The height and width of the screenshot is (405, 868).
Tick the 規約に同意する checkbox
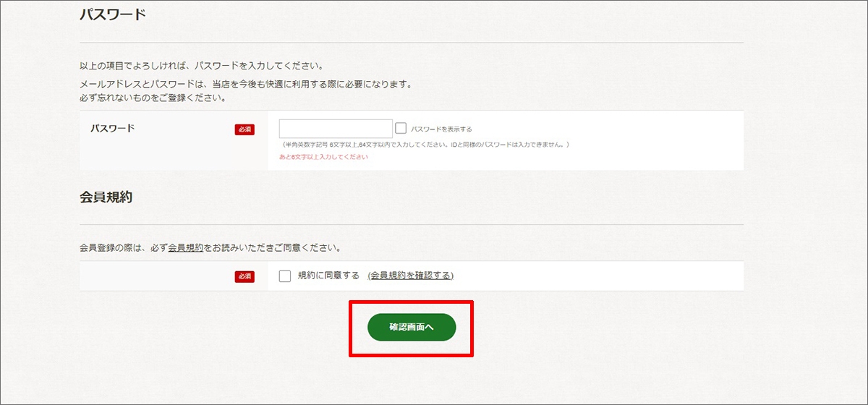pos(285,276)
